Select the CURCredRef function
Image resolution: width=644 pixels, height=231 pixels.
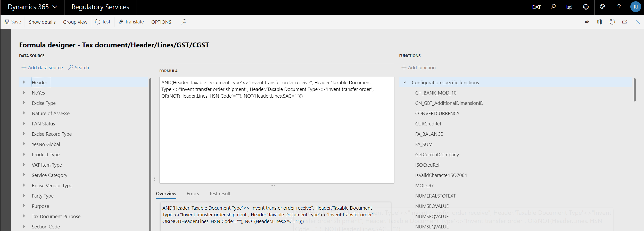click(x=428, y=124)
